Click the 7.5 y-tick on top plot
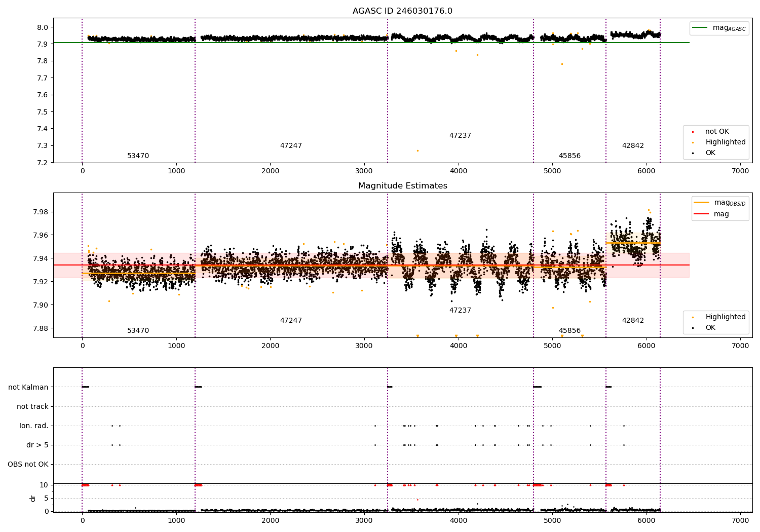This screenshot has width=760, height=532. (43, 112)
